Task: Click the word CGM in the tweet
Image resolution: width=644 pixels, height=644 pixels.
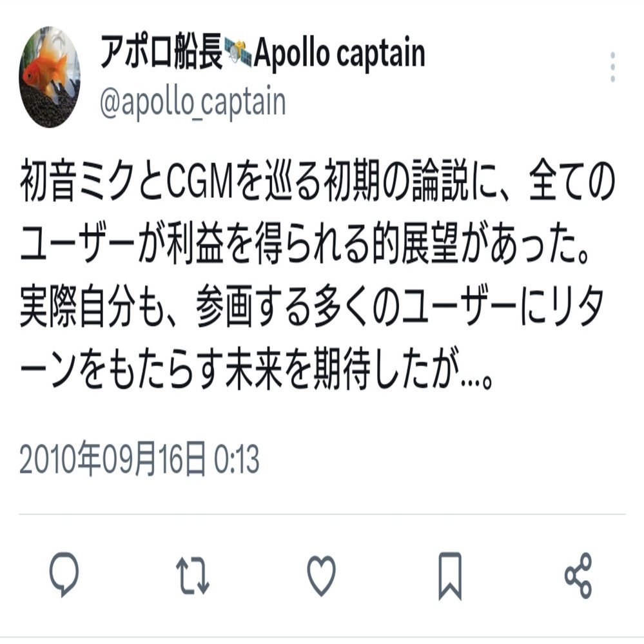Action: pyautogui.click(x=200, y=182)
